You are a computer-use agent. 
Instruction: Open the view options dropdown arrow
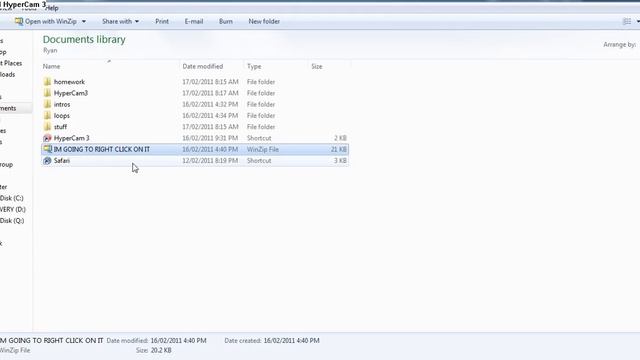click(638, 21)
